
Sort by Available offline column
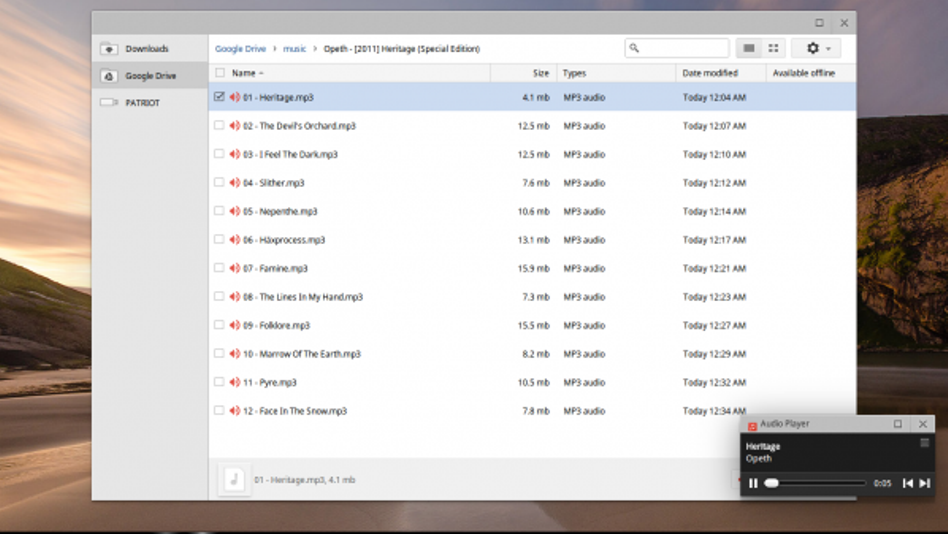(x=804, y=73)
